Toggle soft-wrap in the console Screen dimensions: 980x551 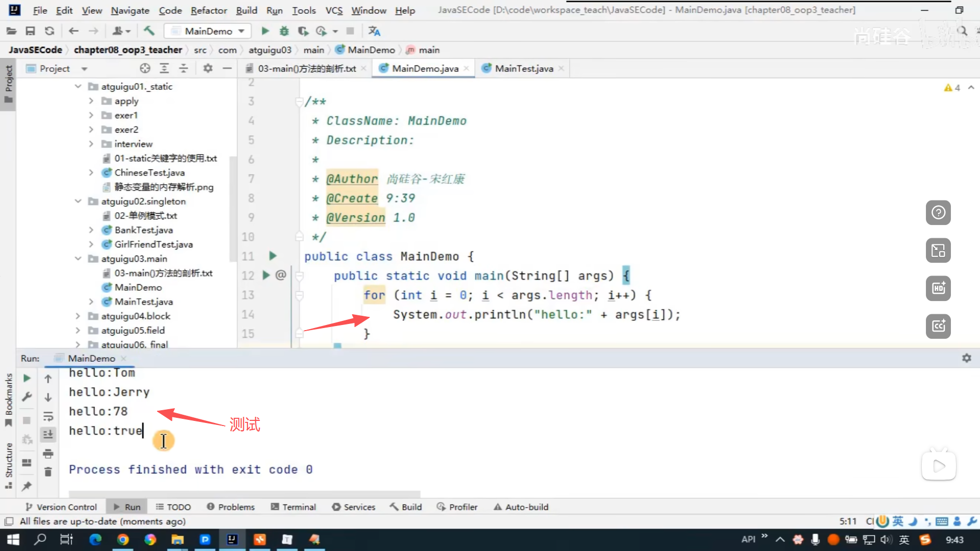[x=48, y=416]
